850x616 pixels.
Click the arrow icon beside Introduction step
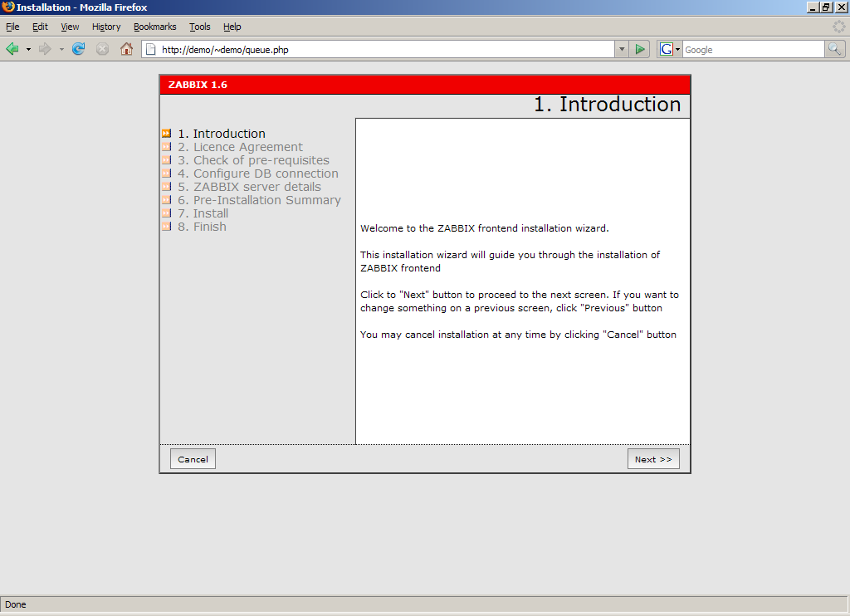click(x=166, y=134)
